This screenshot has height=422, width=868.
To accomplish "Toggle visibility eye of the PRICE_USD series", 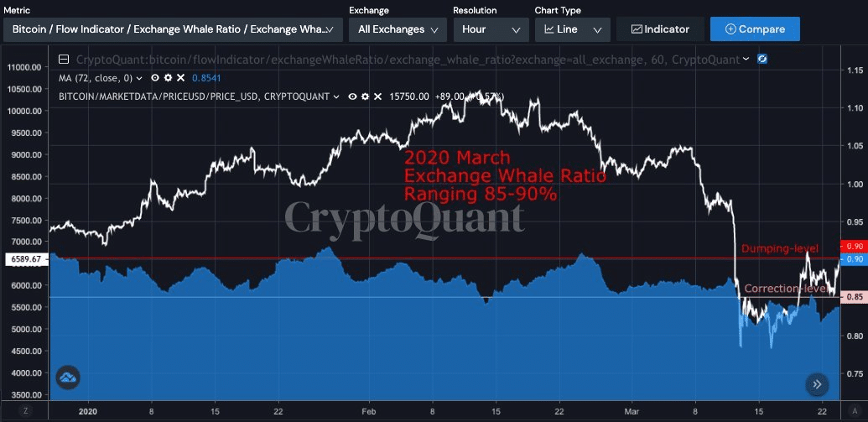I will click(x=353, y=96).
